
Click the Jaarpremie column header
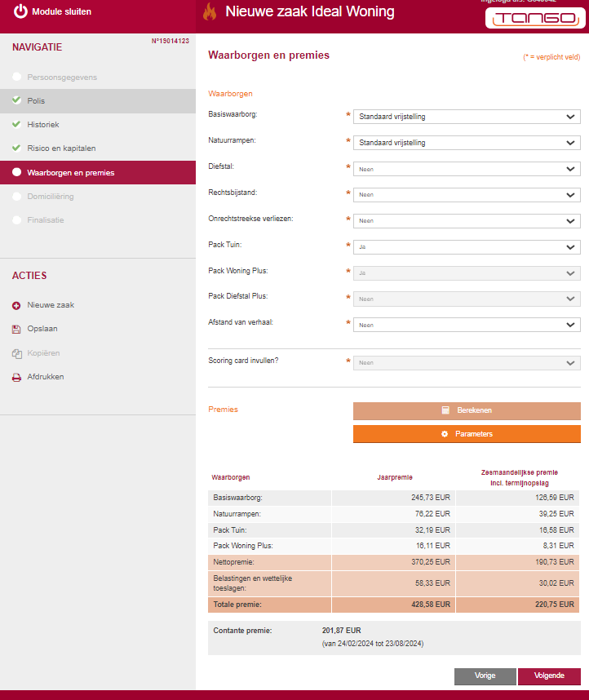395,477
